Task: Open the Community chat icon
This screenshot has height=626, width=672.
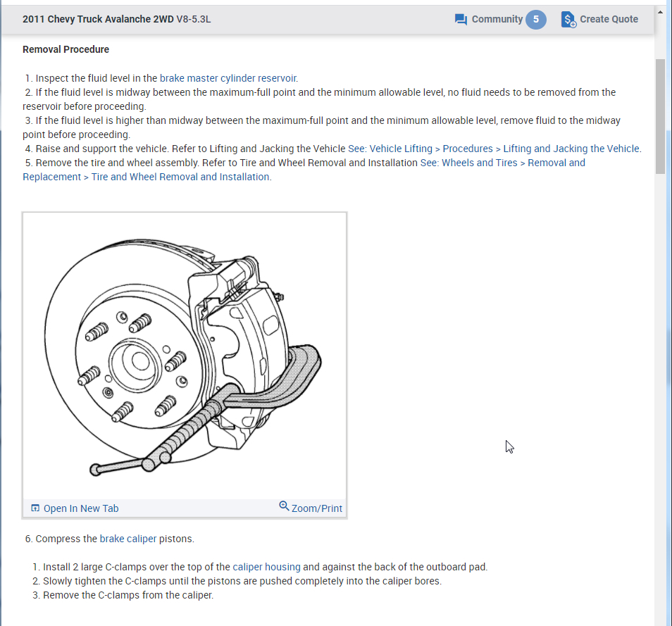Action: pos(461,19)
